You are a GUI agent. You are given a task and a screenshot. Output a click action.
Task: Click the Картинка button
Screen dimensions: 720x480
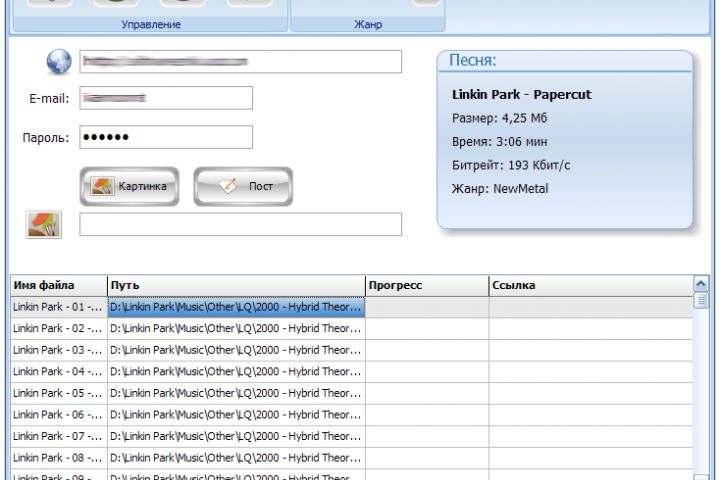(x=129, y=186)
